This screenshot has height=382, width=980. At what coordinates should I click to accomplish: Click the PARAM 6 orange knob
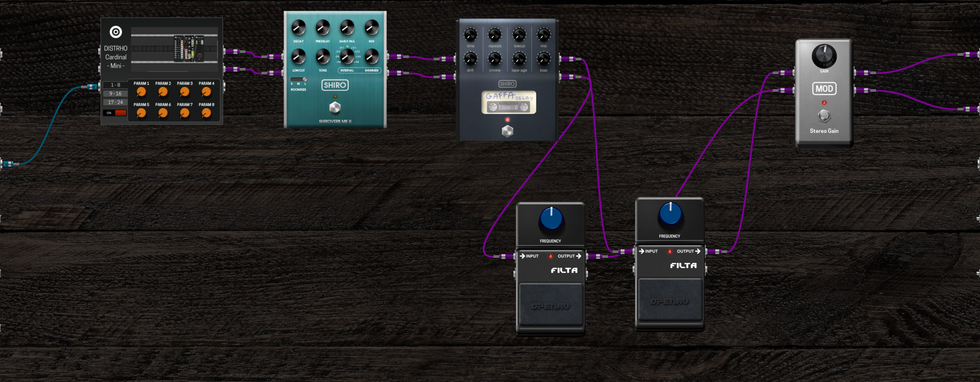163,113
